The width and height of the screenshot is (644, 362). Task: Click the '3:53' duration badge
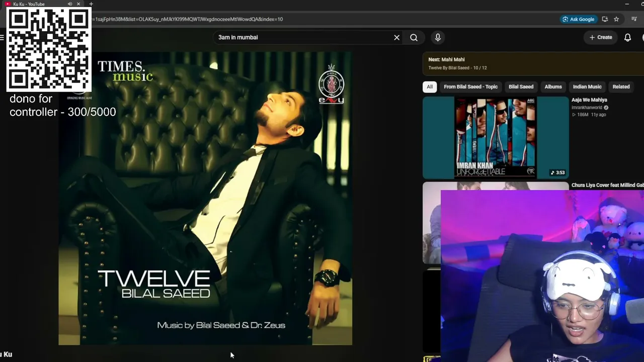click(557, 172)
